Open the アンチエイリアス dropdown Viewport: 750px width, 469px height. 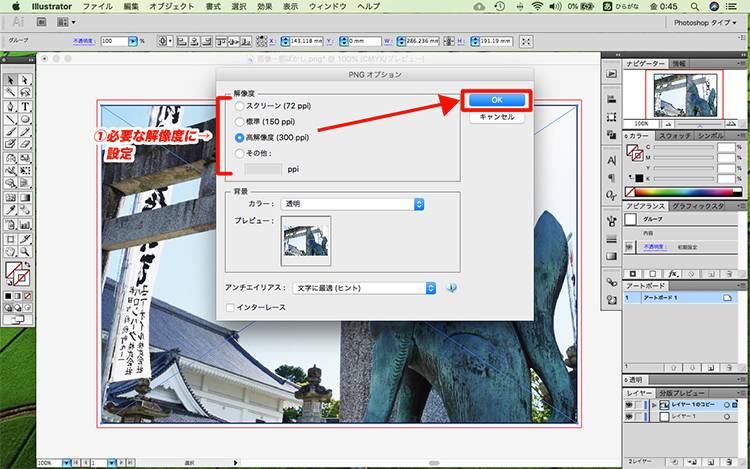tap(365, 288)
